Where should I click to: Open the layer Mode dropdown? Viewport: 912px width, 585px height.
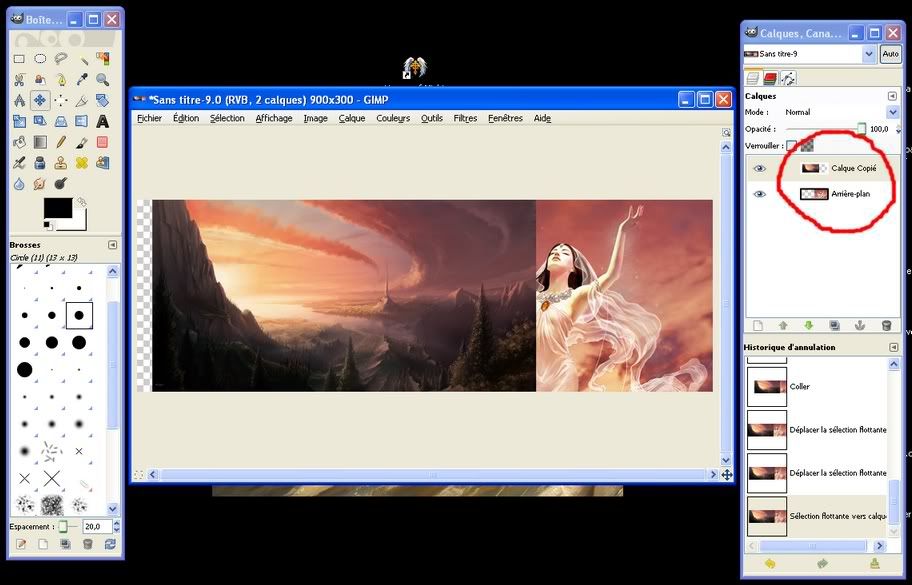[893, 112]
